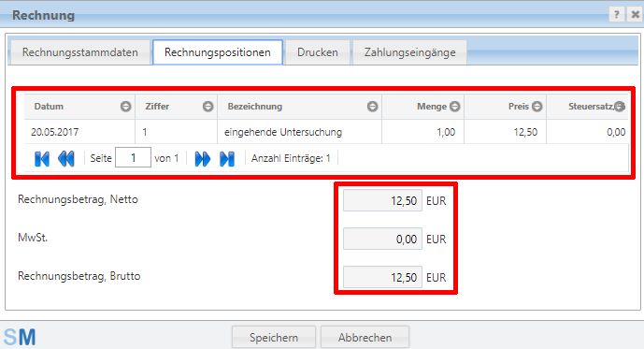Click the SM logo
644x349 pixels.
(x=20, y=338)
